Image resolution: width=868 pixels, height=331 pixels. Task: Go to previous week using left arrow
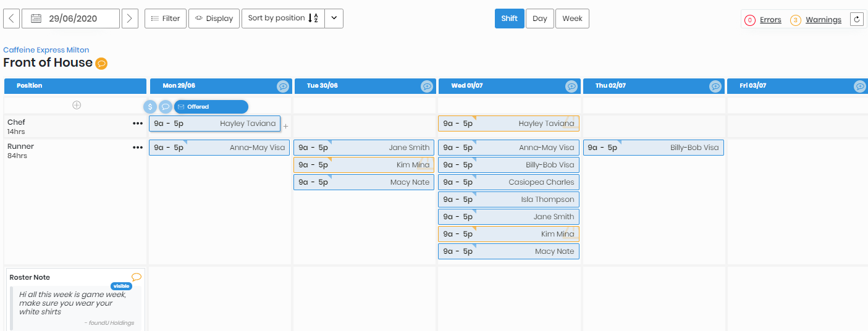point(12,19)
